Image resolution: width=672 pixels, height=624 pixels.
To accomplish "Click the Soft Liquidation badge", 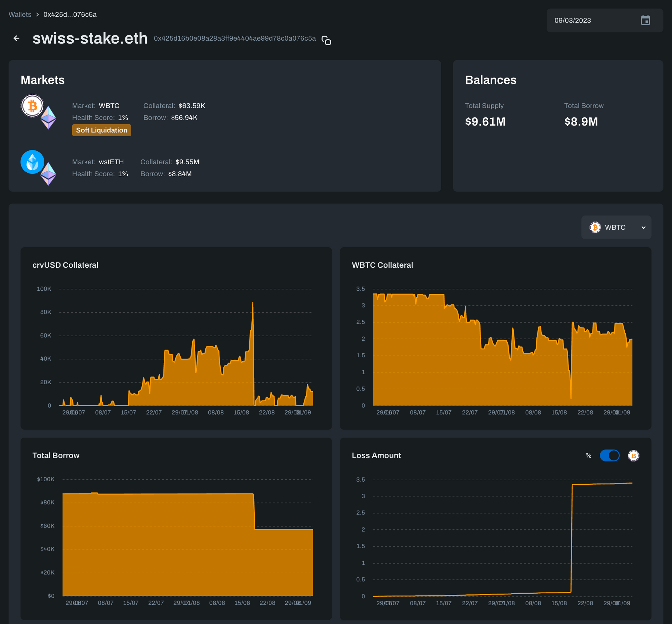I will pos(101,130).
